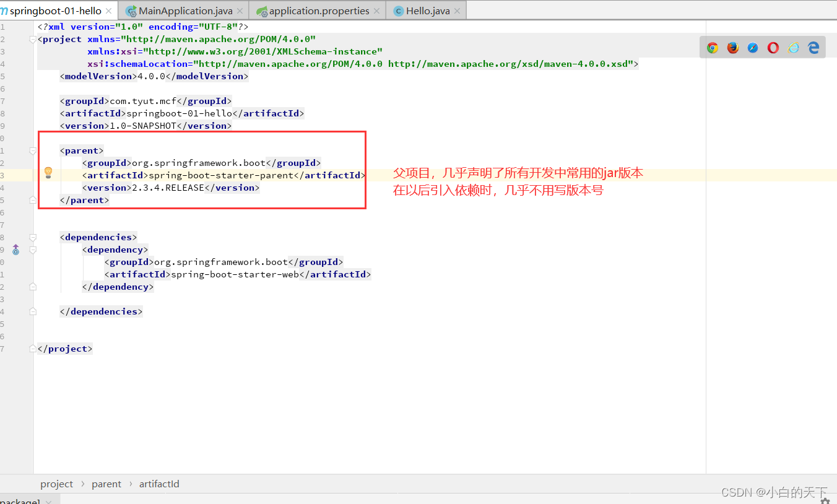Click the dependency gutter icon beside <dependency>

click(x=15, y=250)
